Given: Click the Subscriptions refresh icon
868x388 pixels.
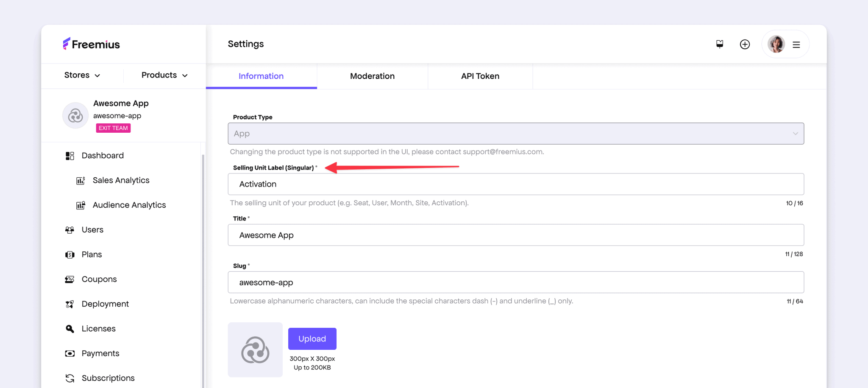Looking at the screenshot, I should point(70,378).
